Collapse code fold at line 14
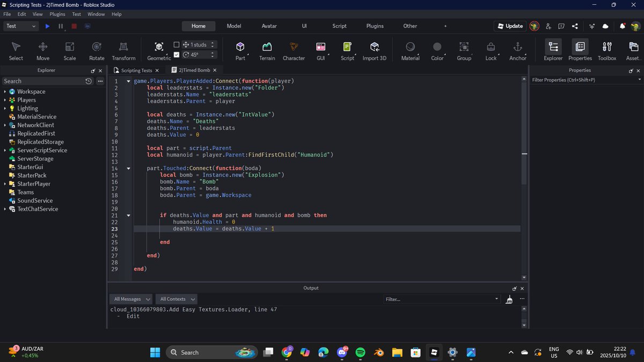Image resolution: width=644 pixels, height=362 pixels. (x=128, y=168)
